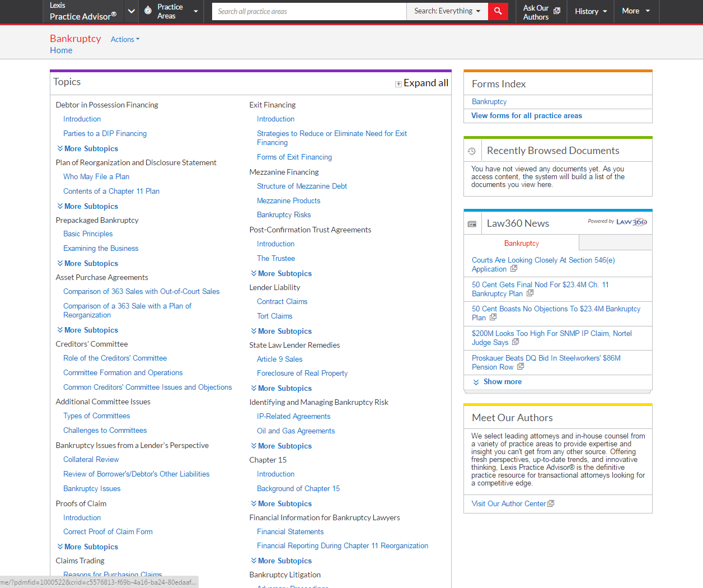Open external icon beside Nortel Judge Says article
This screenshot has height=588, width=703.
click(515, 342)
